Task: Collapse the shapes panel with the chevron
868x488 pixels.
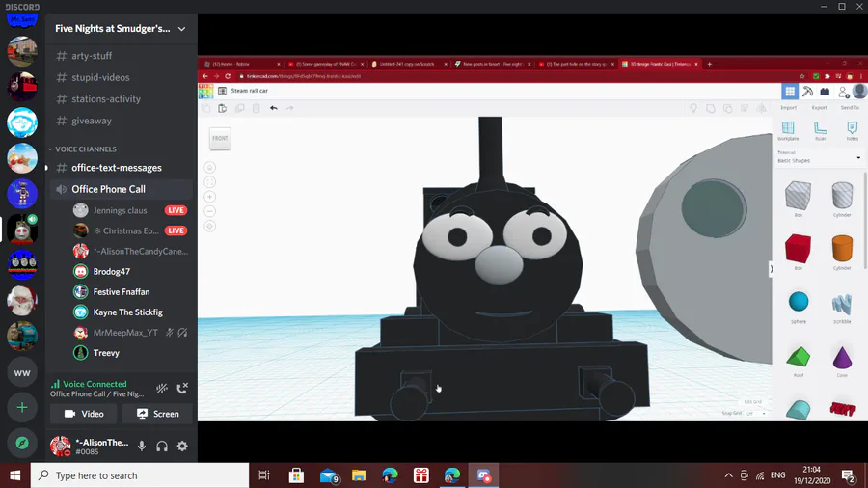Action: tap(772, 269)
